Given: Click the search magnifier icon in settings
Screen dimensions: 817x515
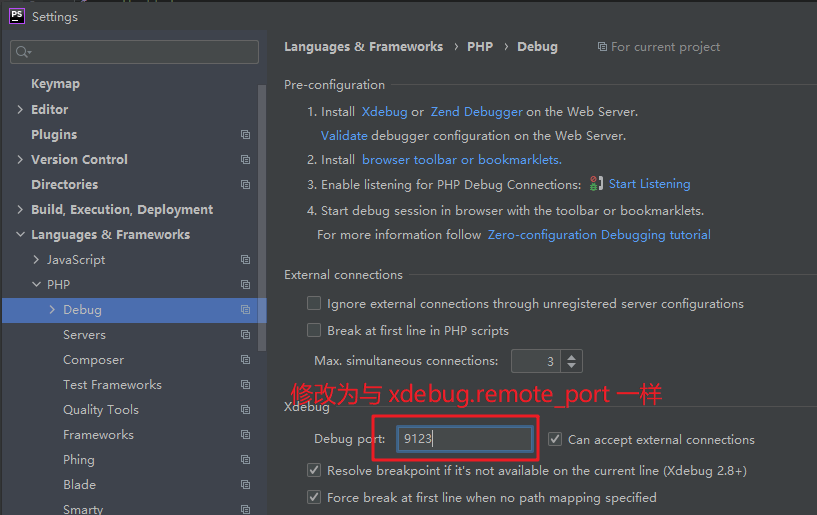Looking at the screenshot, I should (x=23, y=52).
